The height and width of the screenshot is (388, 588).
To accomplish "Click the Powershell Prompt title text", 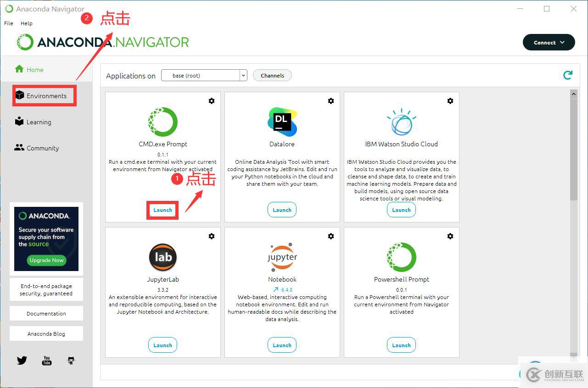I will pos(402,279).
